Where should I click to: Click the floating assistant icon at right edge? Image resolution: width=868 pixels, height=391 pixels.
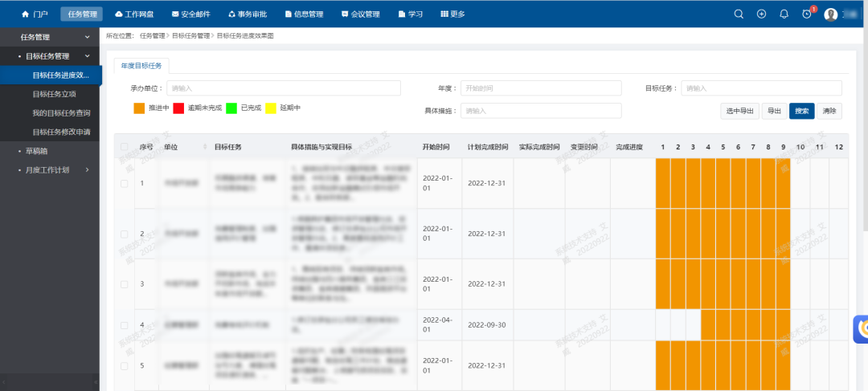pyautogui.click(x=861, y=328)
